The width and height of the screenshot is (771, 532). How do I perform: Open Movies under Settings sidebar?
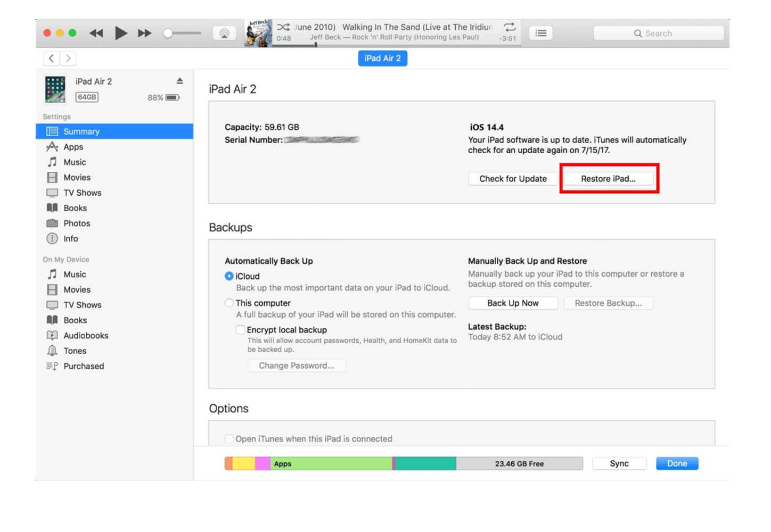click(x=114, y=178)
